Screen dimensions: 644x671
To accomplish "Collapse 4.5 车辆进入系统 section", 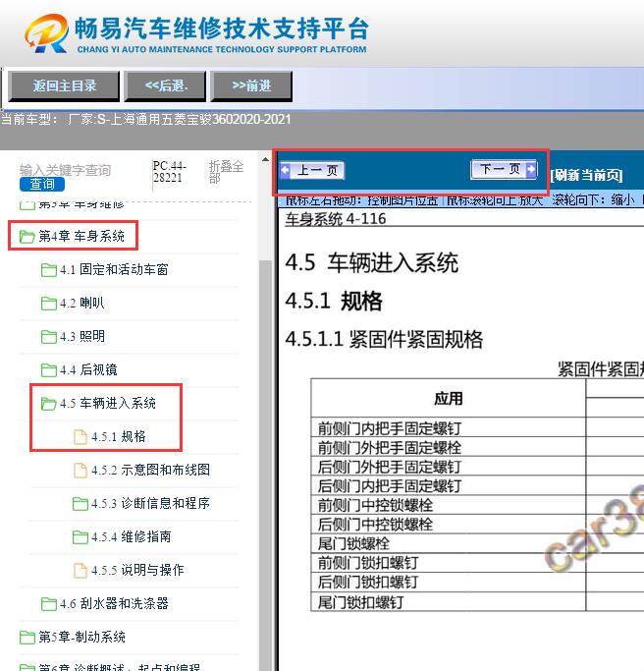I will tap(108, 403).
